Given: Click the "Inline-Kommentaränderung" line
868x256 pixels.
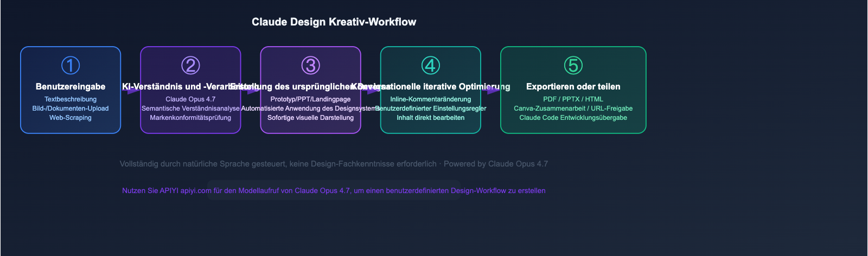Looking at the screenshot, I should [431, 99].
